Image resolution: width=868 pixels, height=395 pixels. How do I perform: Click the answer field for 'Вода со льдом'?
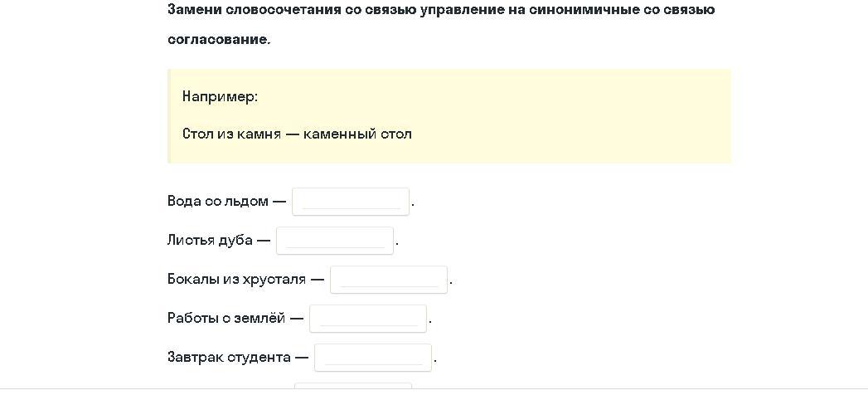351,202
